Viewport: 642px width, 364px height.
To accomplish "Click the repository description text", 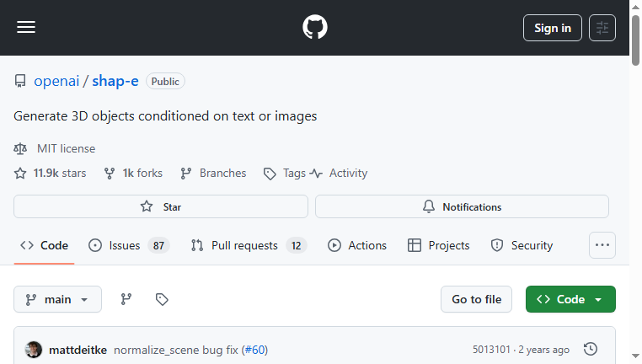I will click(165, 116).
